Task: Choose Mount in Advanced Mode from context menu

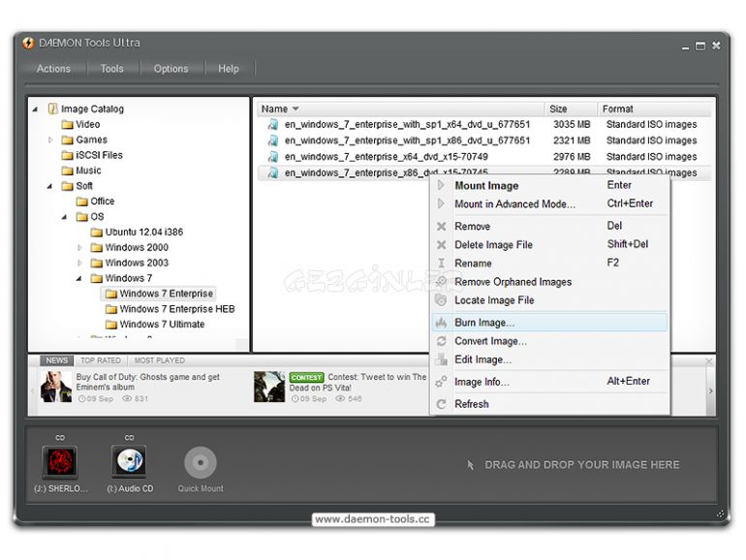Action: click(549, 204)
